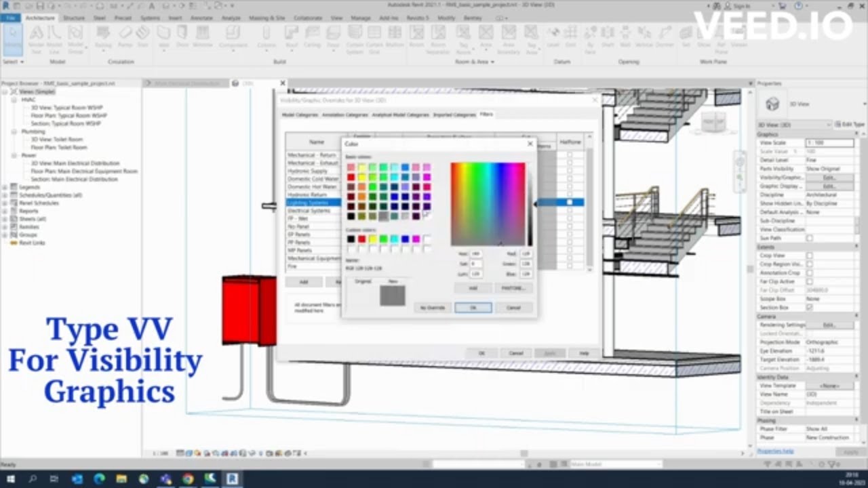Expand the Sheets (all) tree node
868x488 pixels.
[5, 219]
